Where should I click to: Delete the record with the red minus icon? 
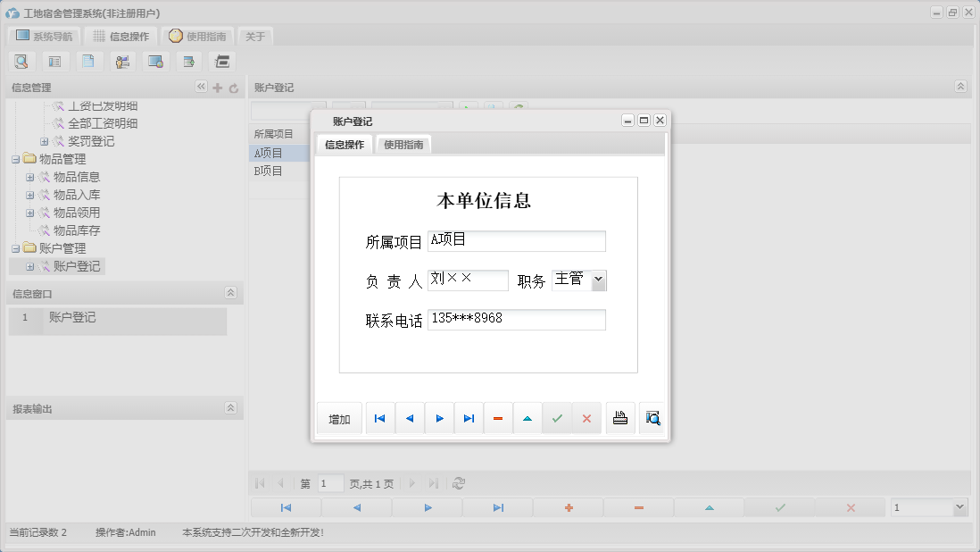[x=498, y=418]
